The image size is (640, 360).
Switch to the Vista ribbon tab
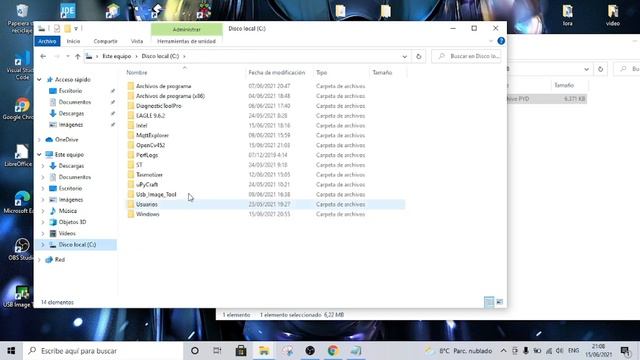point(137,41)
